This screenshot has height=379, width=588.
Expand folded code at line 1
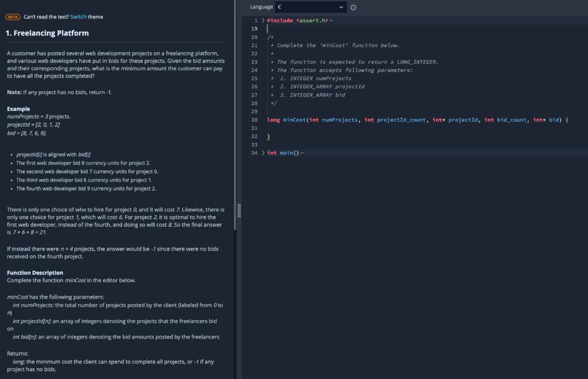[263, 21]
